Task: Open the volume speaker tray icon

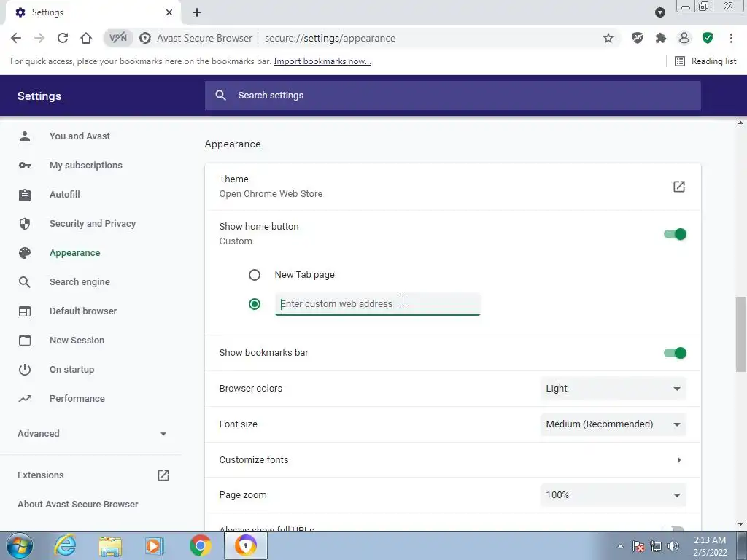Action: coord(673,546)
